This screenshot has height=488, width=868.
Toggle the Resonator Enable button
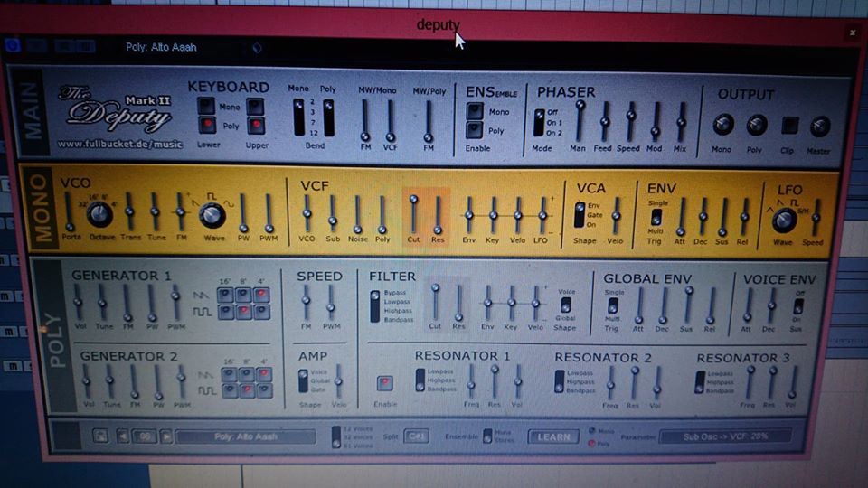(385, 383)
